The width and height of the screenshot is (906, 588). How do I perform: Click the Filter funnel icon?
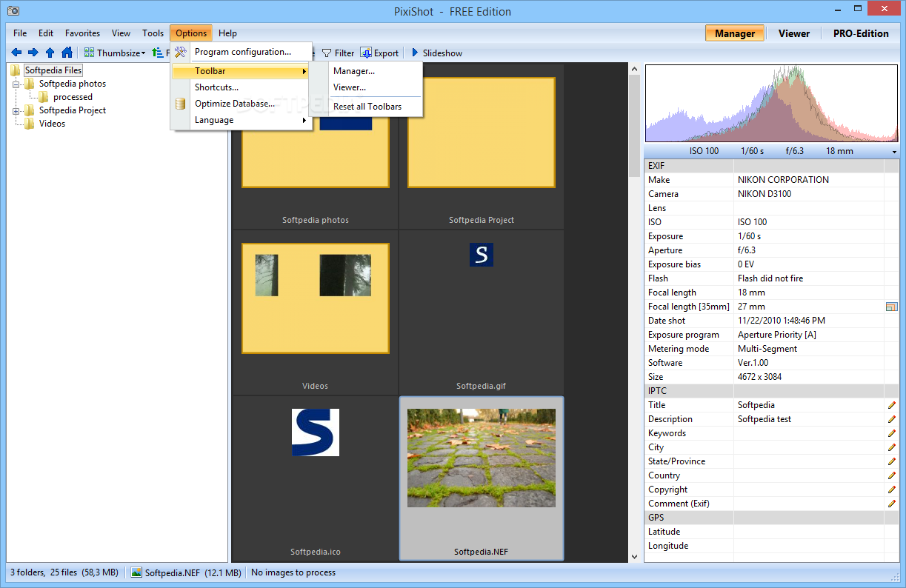point(326,53)
